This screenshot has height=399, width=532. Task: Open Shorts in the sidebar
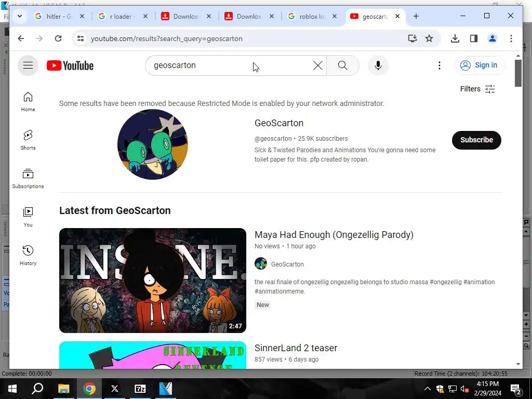click(x=28, y=140)
